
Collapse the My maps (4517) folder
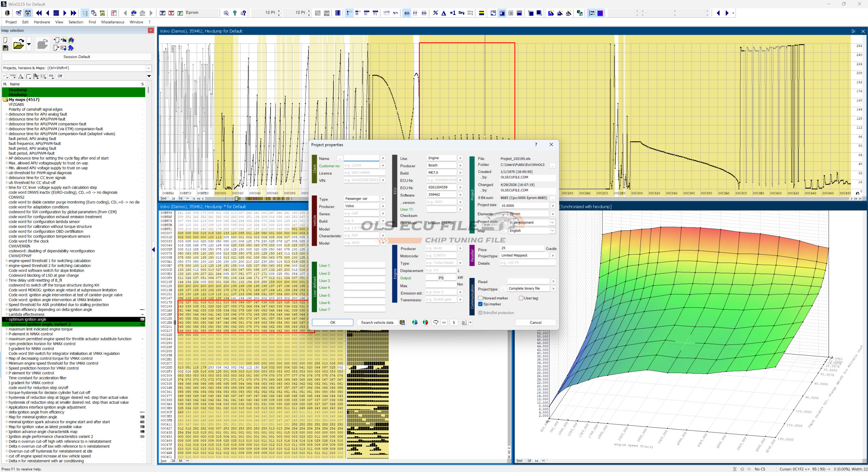tap(5, 100)
